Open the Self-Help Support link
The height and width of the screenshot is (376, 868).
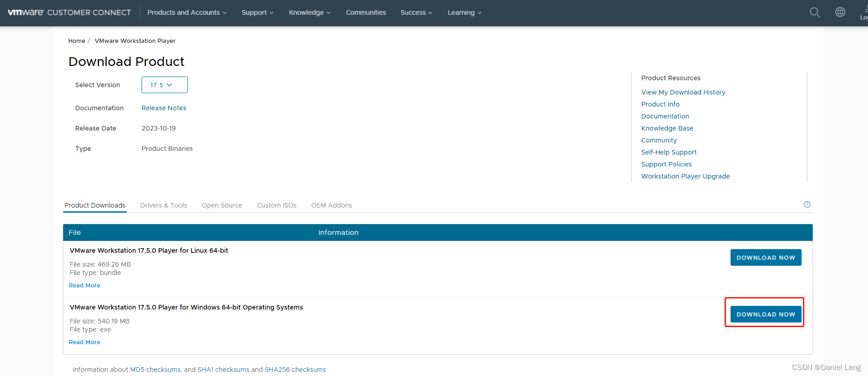[669, 152]
